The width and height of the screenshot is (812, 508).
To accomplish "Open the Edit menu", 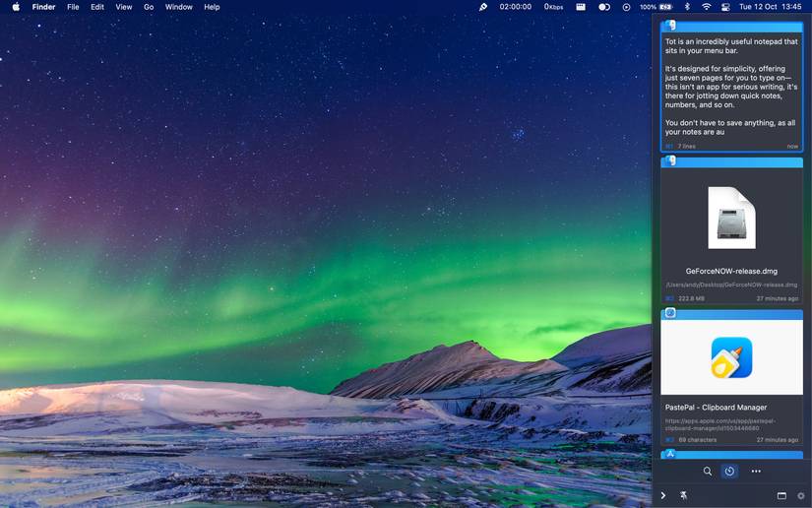I will tap(97, 7).
